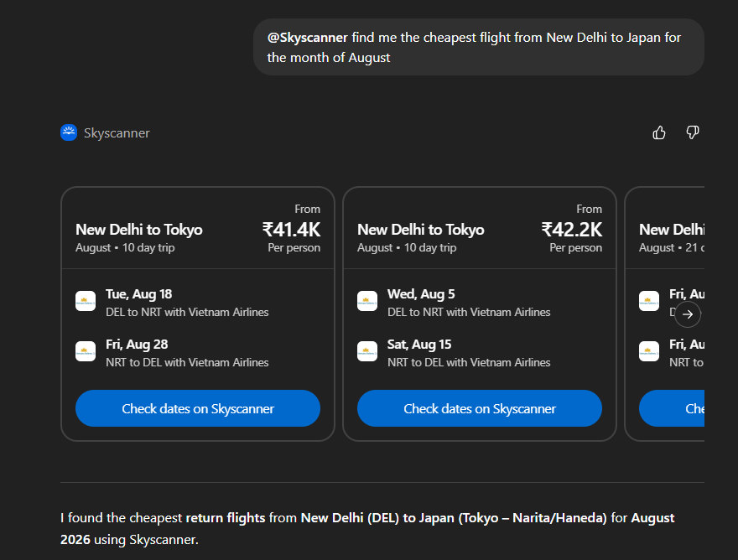Click the ₹42.2K price text
This screenshot has width=738, height=560.
click(x=572, y=230)
